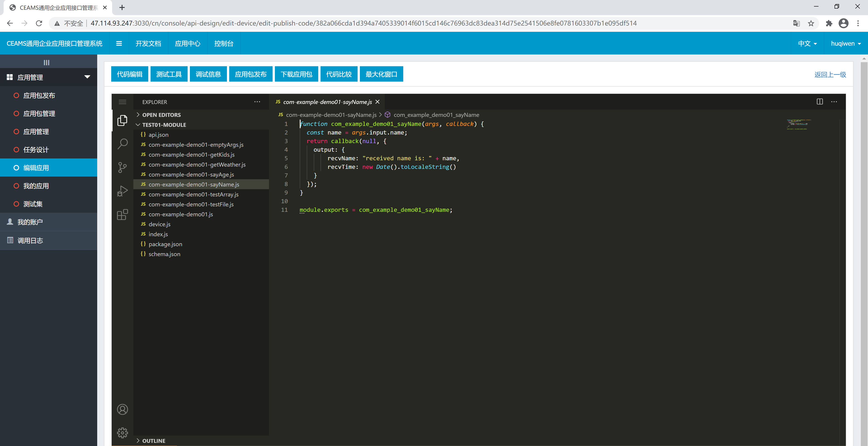Bookmark this page with the star icon
Image resolution: width=868 pixels, height=446 pixels.
pos(811,23)
